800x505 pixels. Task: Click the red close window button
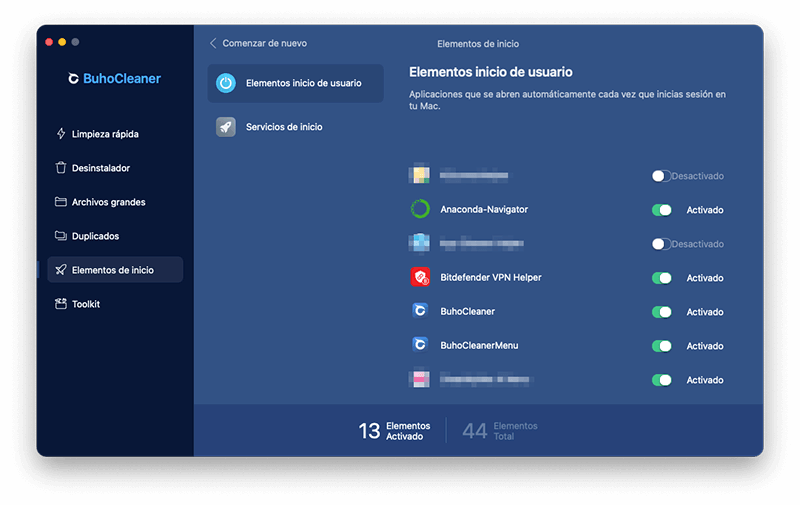click(x=49, y=42)
